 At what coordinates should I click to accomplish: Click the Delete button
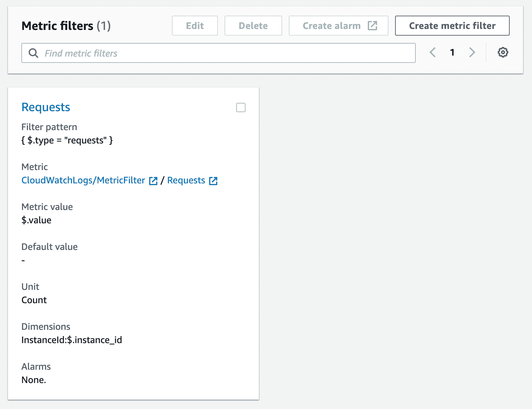pyautogui.click(x=253, y=26)
